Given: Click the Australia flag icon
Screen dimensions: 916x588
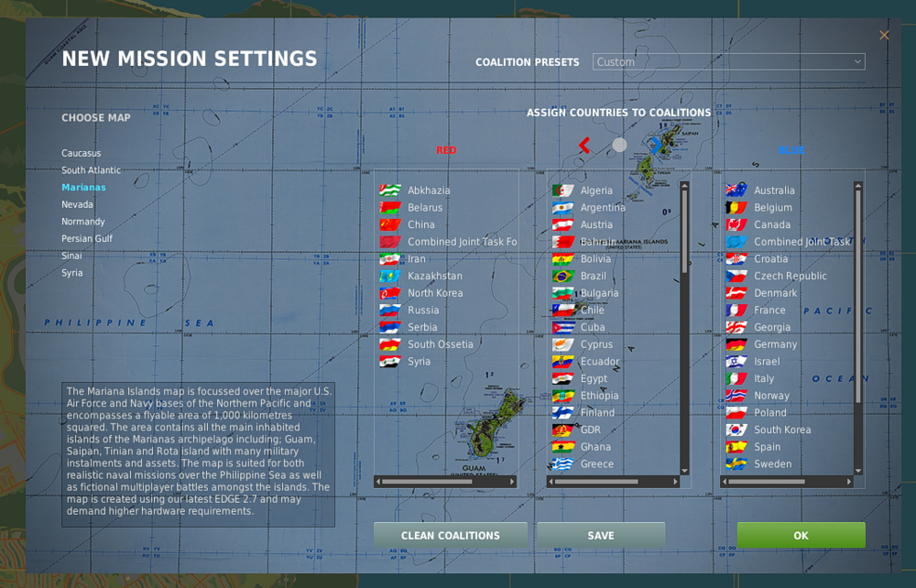Looking at the screenshot, I should point(736,191).
